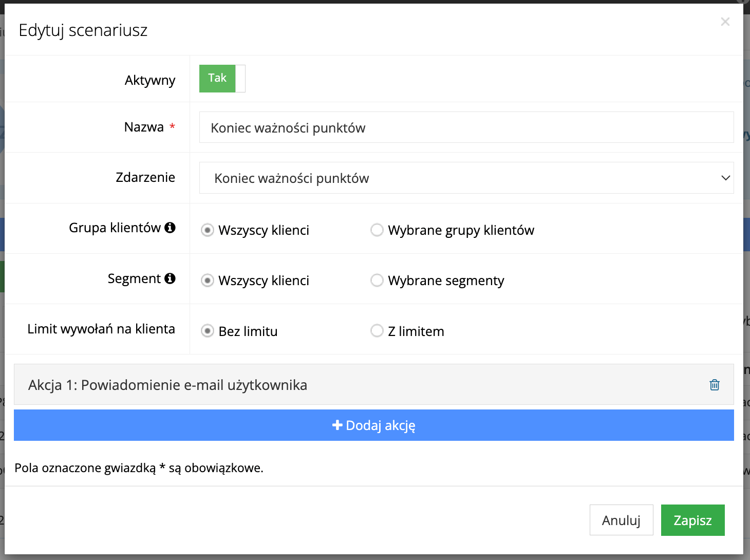Expand the Akcja 1 e-mail notification panel
750x560 pixels.
pyautogui.click(x=373, y=385)
